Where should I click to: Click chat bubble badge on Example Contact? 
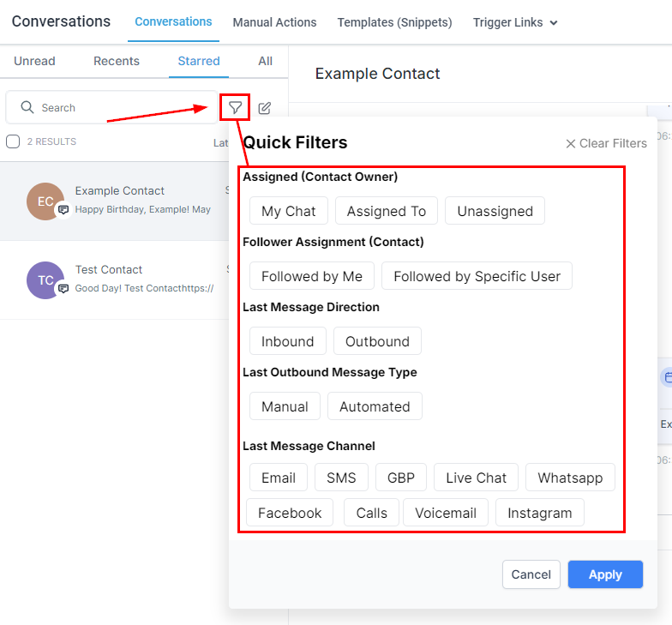click(x=63, y=209)
